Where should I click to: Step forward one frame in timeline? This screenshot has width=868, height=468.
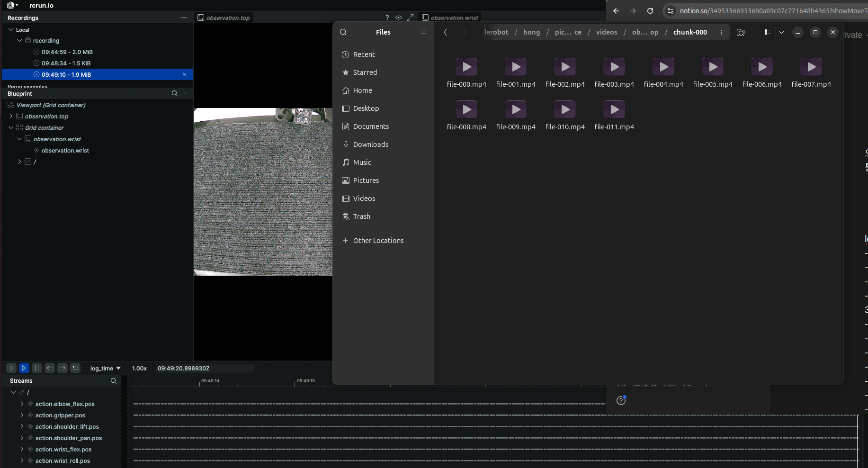[63, 368]
